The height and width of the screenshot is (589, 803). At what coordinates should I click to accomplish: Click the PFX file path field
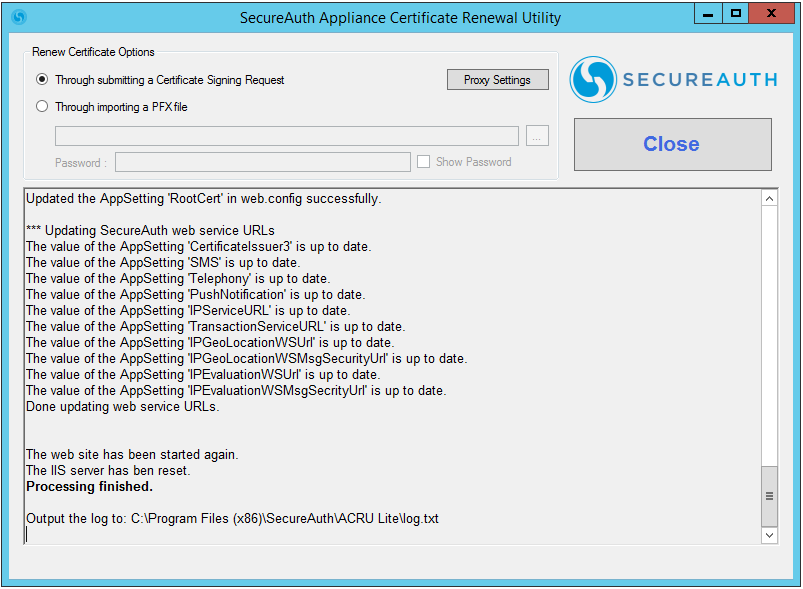click(286, 136)
